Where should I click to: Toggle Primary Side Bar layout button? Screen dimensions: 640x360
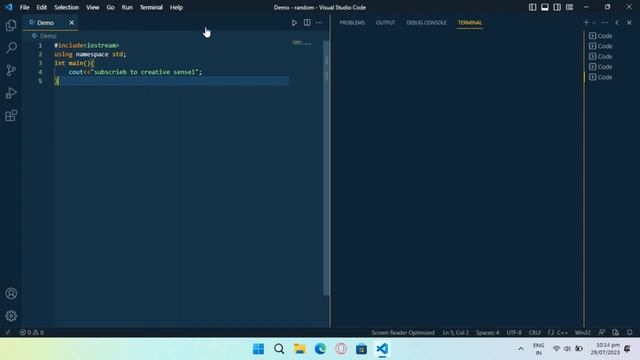pyautogui.click(x=532, y=7)
